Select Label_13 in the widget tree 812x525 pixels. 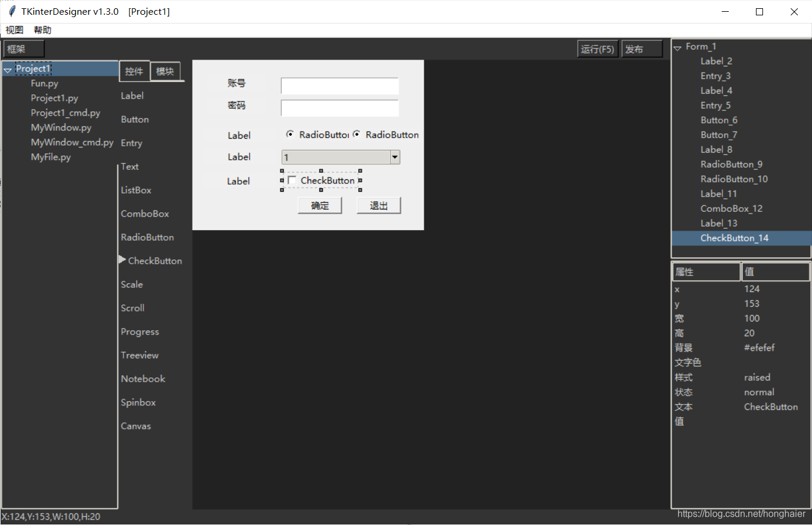pyautogui.click(x=719, y=224)
